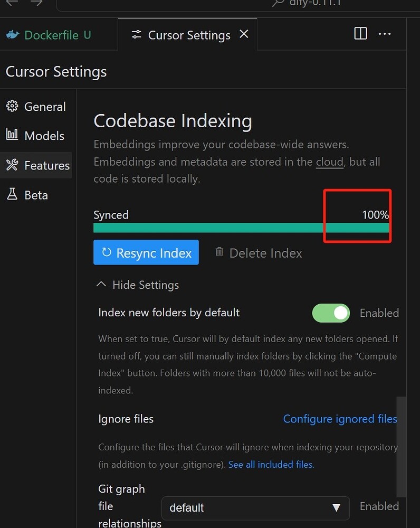Close the Cursor Settings tab
The width and height of the screenshot is (420, 528).
tap(244, 34)
